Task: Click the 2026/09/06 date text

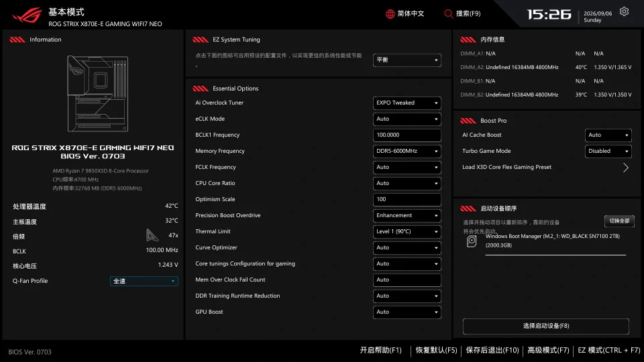Action: (598, 13)
